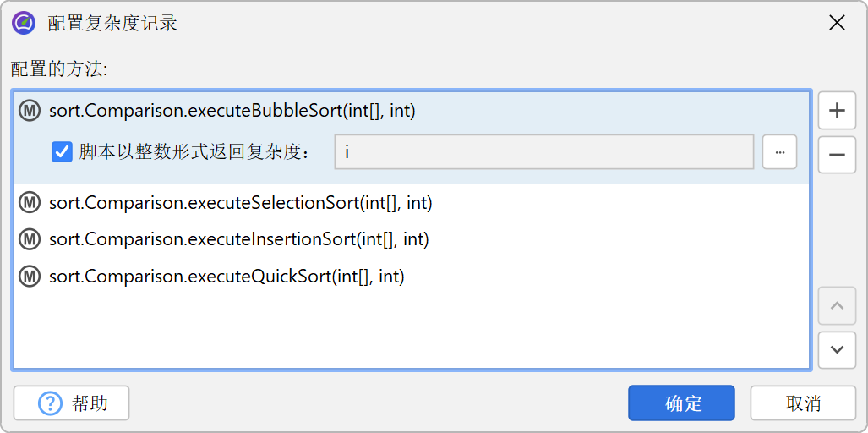This screenshot has height=433, width=868.
Task: Click the 确定 button
Action: click(x=681, y=403)
